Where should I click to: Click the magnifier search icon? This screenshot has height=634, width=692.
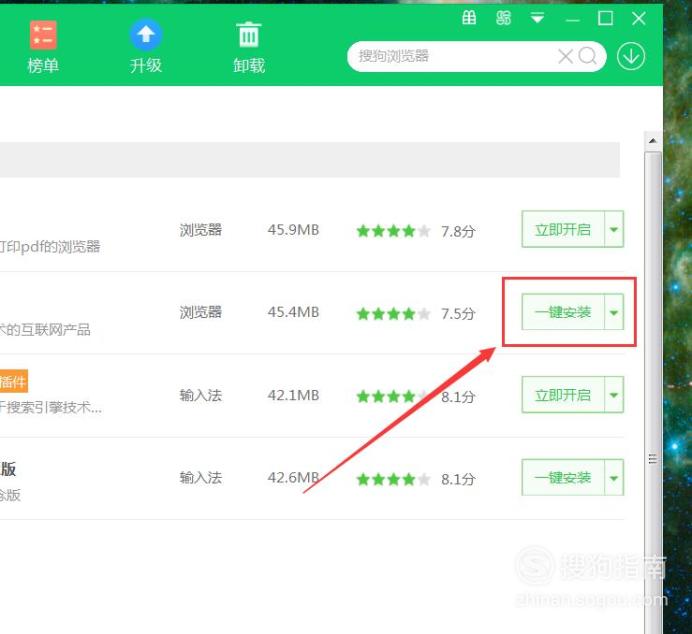(x=587, y=56)
